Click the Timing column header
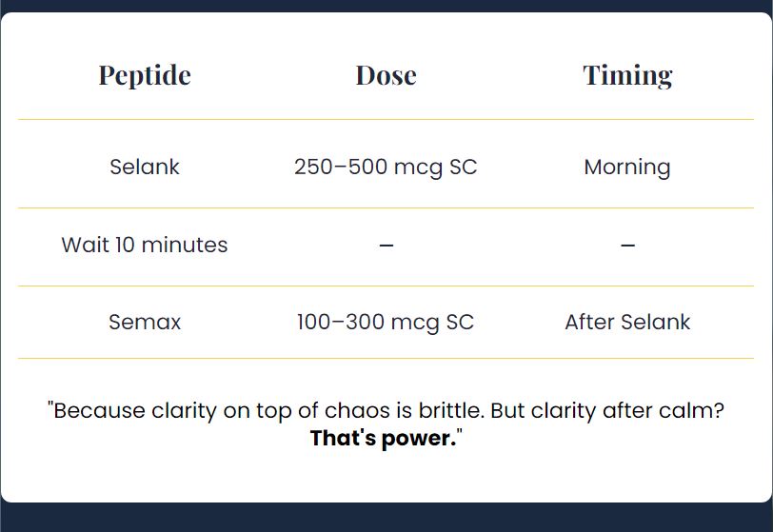The width and height of the screenshot is (773, 532). [627, 75]
